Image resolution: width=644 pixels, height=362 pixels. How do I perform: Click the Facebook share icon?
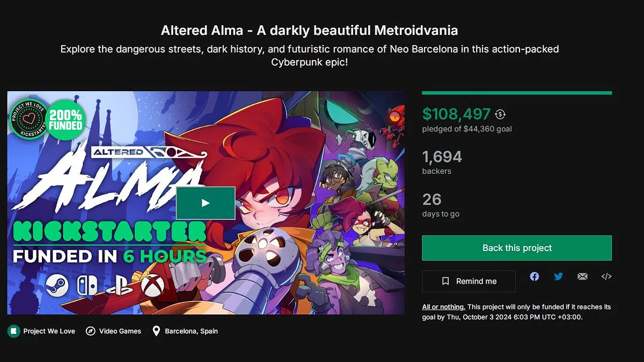[x=535, y=276]
